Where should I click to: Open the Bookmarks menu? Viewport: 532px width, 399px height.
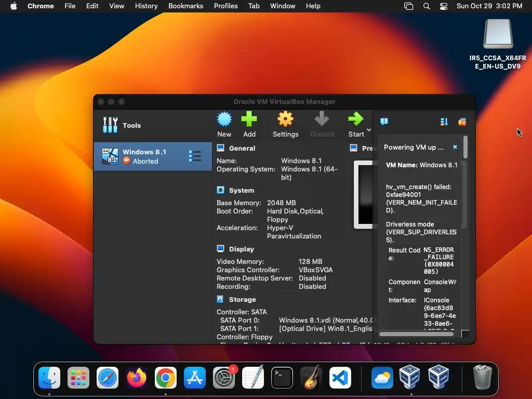click(x=185, y=6)
